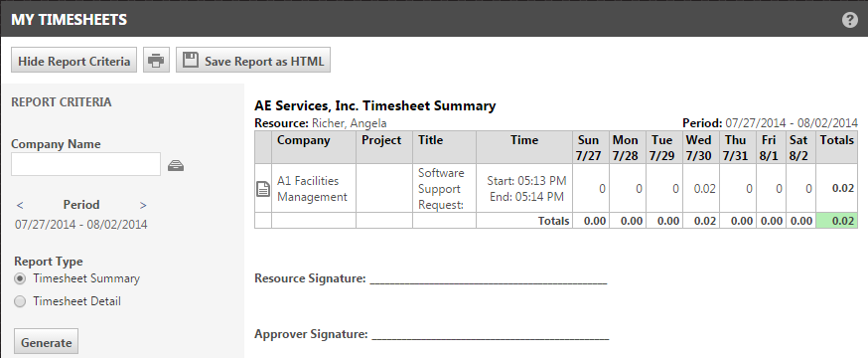Click the company name lookup tray icon
The height and width of the screenshot is (358, 868).
pos(176,166)
